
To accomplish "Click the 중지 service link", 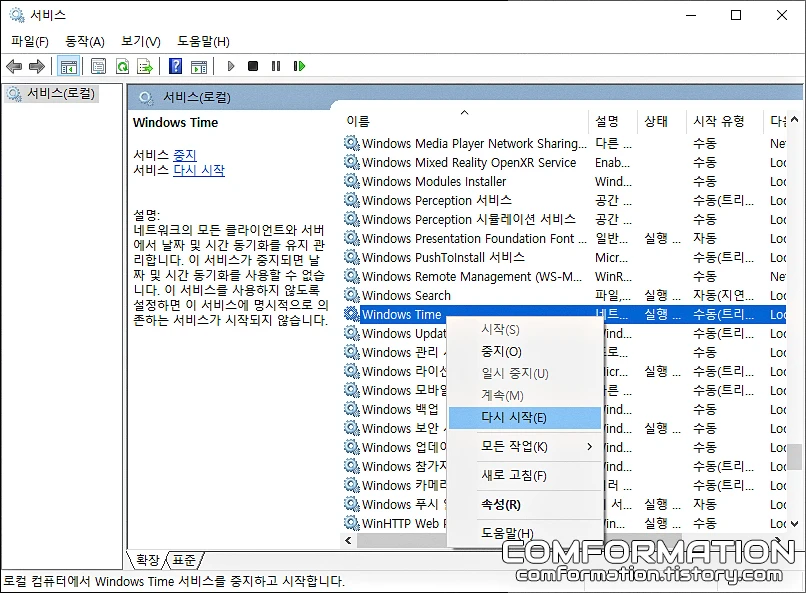I will tap(185, 155).
